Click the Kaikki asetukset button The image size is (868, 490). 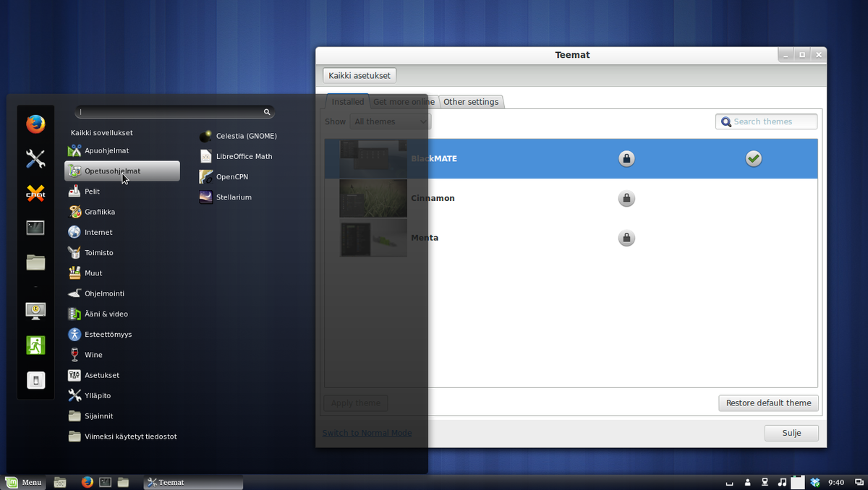pos(359,76)
